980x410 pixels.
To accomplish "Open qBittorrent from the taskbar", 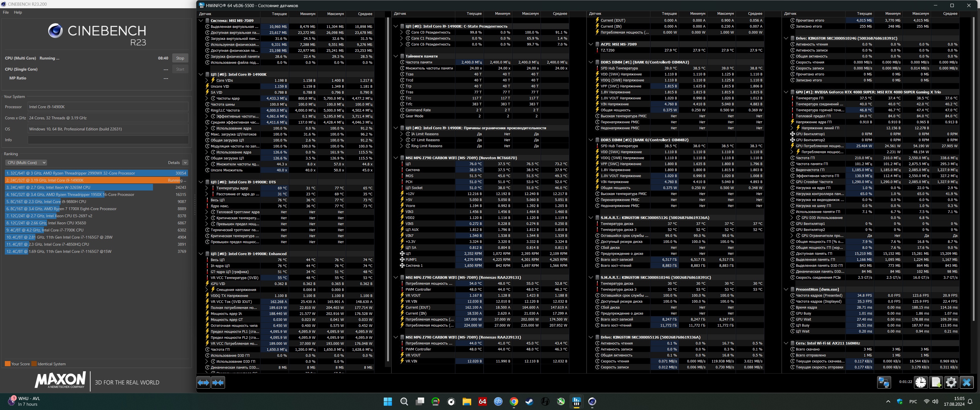I will (x=498, y=401).
